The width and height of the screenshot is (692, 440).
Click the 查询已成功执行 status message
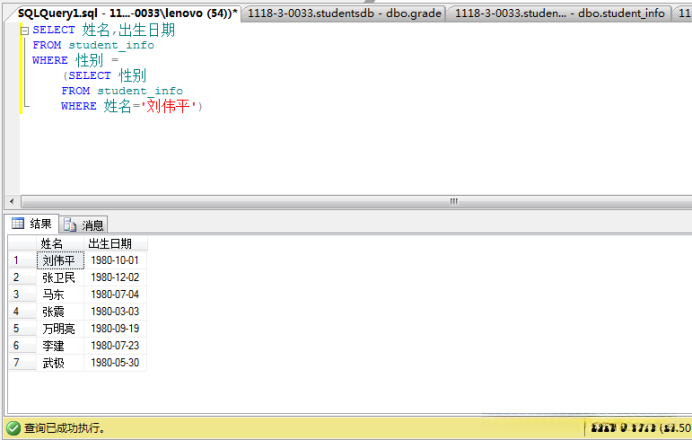(64, 428)
